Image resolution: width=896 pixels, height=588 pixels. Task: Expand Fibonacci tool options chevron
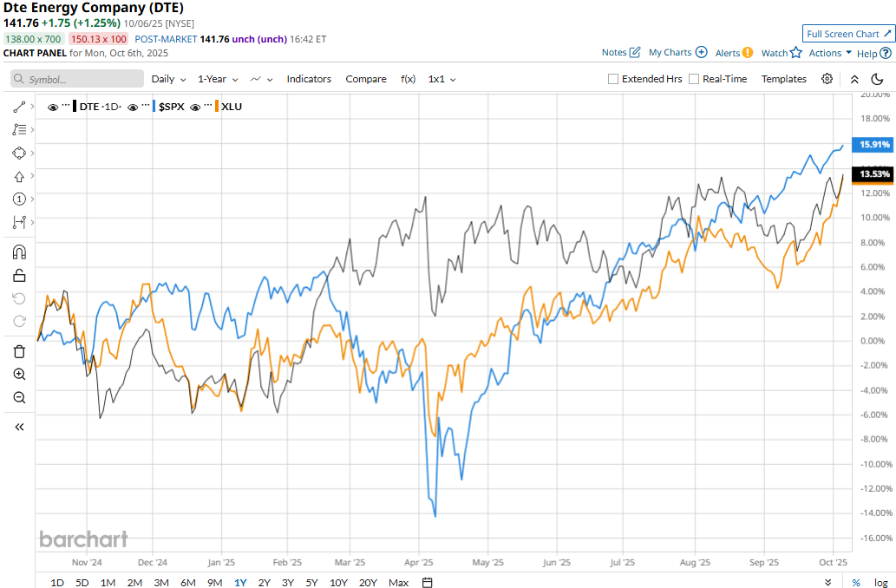click(x=32, y=130)
